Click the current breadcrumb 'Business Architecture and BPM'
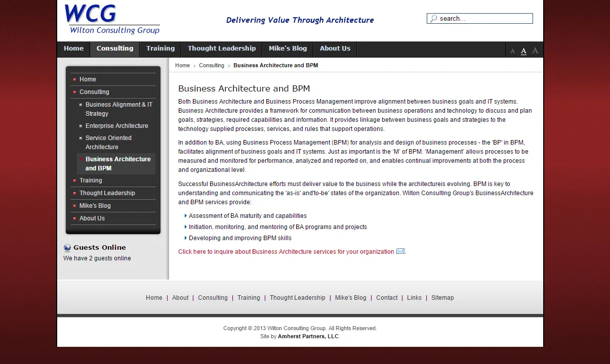 click(276, 65)
